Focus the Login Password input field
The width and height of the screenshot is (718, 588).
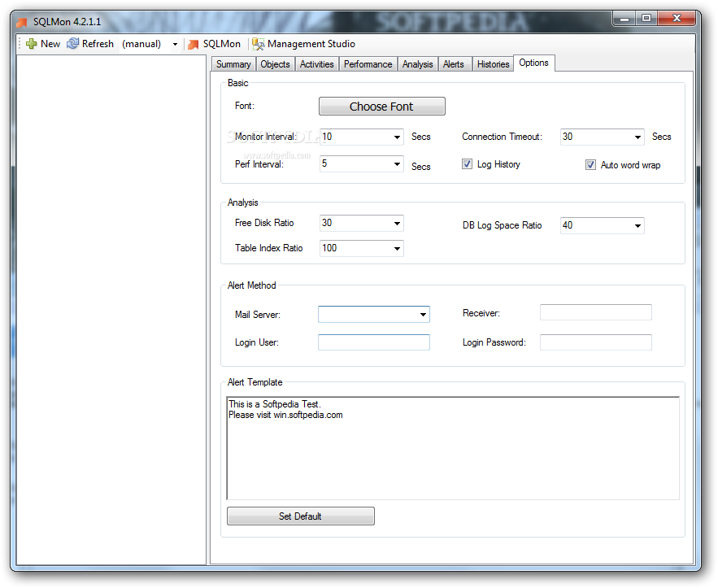[x=596, y=342]
